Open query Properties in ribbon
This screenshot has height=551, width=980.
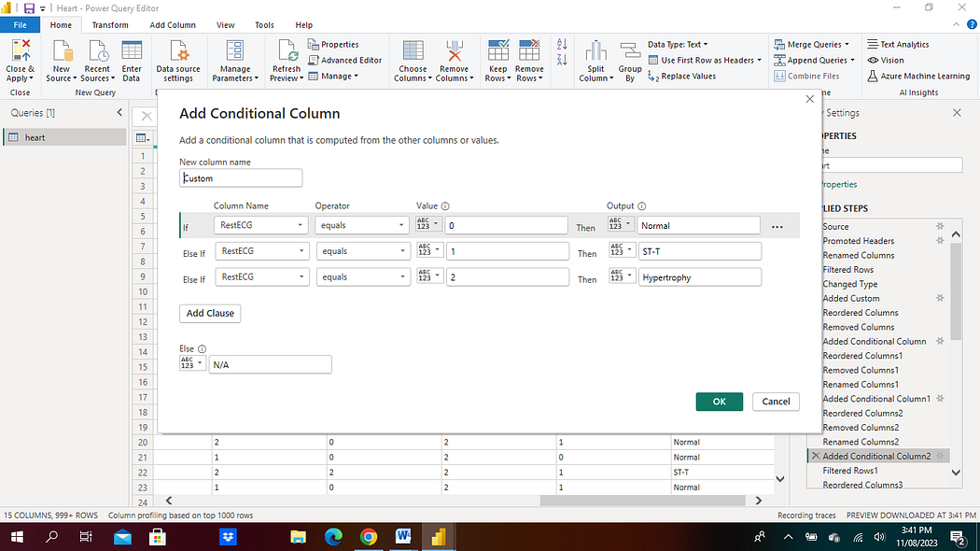[x=333, y=45]
